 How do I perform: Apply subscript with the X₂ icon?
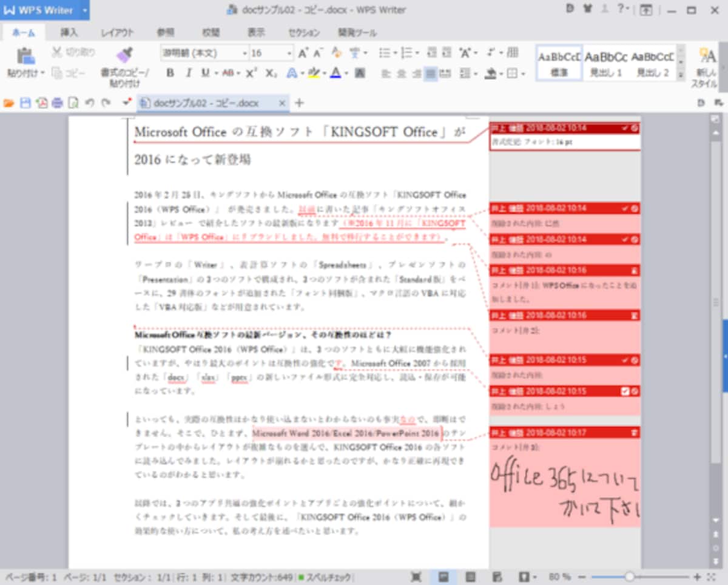(271, 73)
